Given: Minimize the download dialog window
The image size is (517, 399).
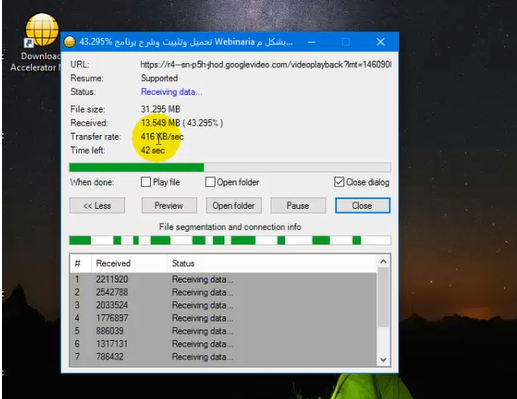Looking at the screenshot, I should pyautogui.click(x=312, y=42).
